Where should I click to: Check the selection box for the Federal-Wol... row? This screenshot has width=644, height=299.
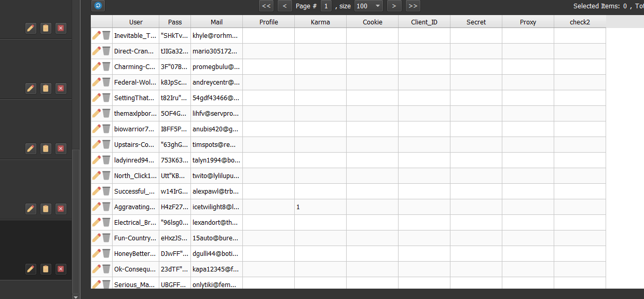pyautogui.click(x=107, y=82)
